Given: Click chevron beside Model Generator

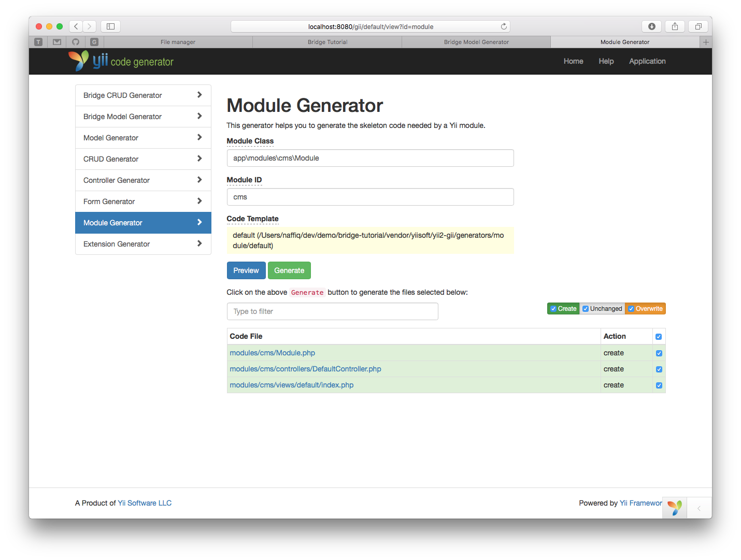Looking at the screenshot, I should click(199, 137).
